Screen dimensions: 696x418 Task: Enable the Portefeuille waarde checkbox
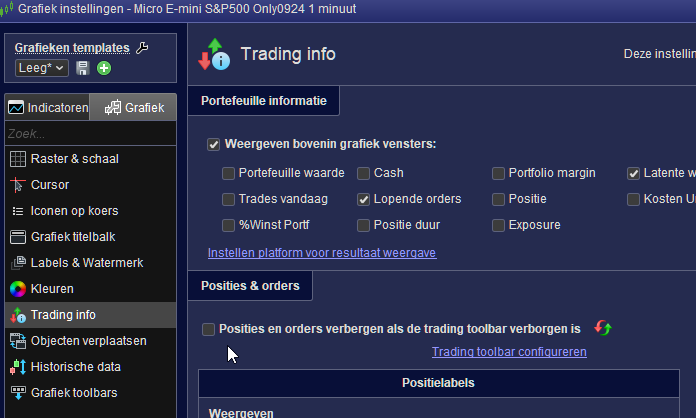pos(228,173)
